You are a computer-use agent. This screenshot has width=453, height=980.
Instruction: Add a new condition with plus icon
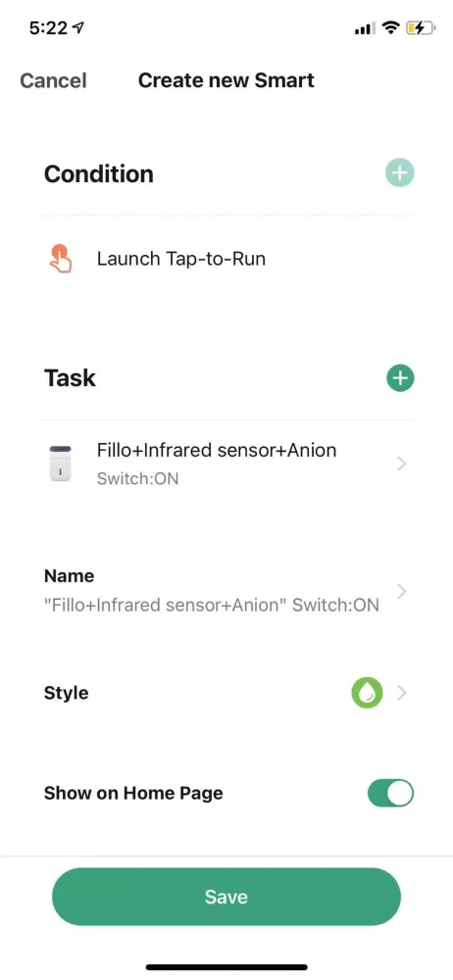point(399,173)
